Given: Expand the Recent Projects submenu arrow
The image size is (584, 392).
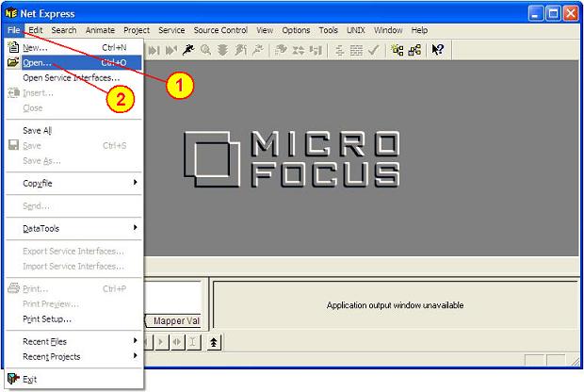Looking at the screenshot, I should pyautogui.click(x=136, y=356).
